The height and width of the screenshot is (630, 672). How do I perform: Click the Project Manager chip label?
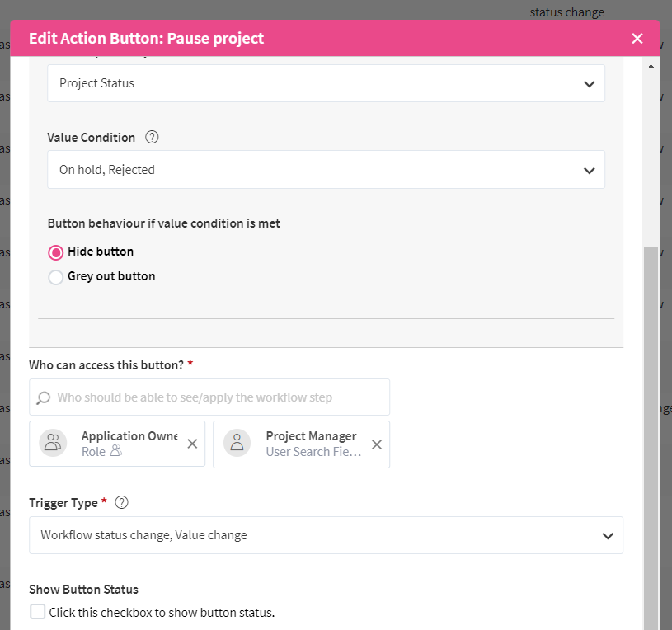pyautogui.click(x=311, y=436)
